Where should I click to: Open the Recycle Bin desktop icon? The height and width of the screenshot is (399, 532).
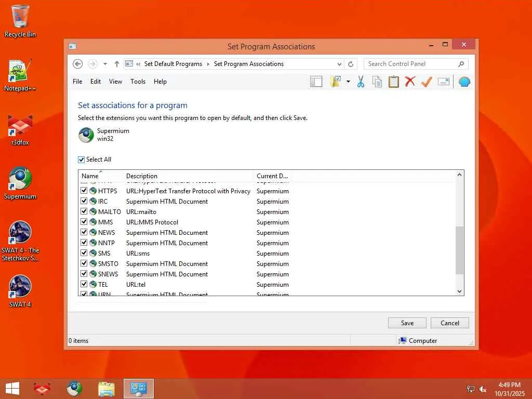[20, 21]
